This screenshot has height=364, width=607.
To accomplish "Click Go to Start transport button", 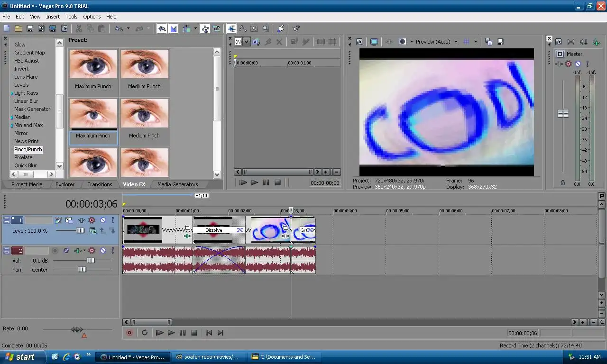I will (209, 333).
